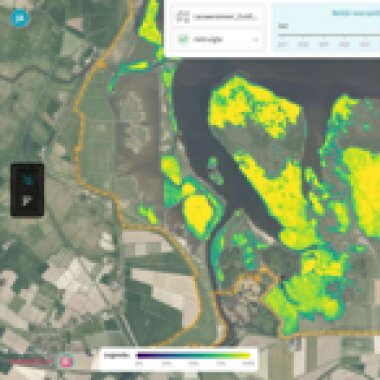Image resolution: width=380 pixels, height=380 pixels.
Task: Click the pink circular icon near the legend
Action: [66, 361]
